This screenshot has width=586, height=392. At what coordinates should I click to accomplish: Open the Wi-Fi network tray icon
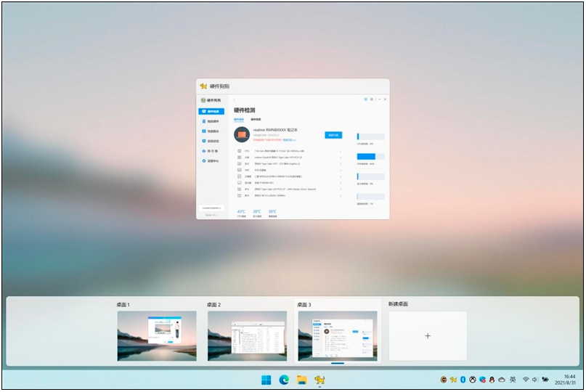point(526,380)
